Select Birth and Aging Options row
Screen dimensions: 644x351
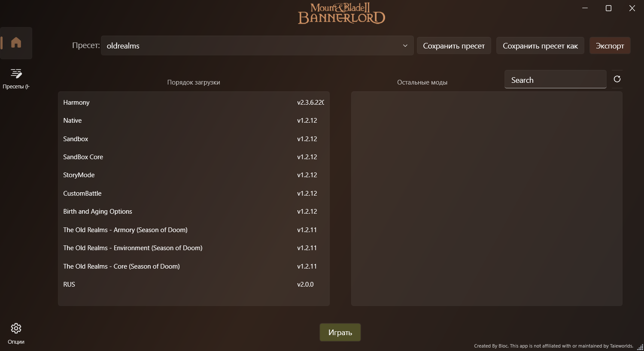coord(194,212)
